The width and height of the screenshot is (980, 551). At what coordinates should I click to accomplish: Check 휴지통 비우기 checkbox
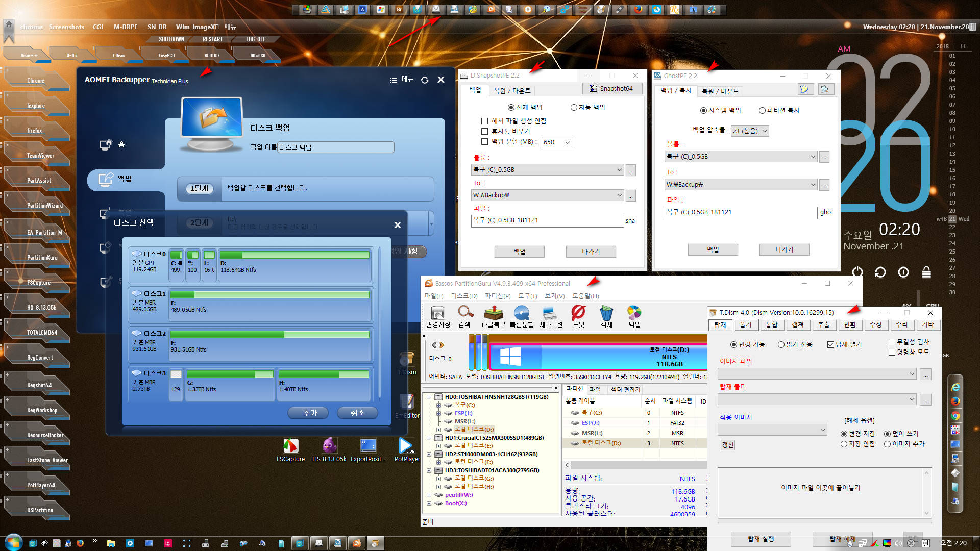coord(484,131)
